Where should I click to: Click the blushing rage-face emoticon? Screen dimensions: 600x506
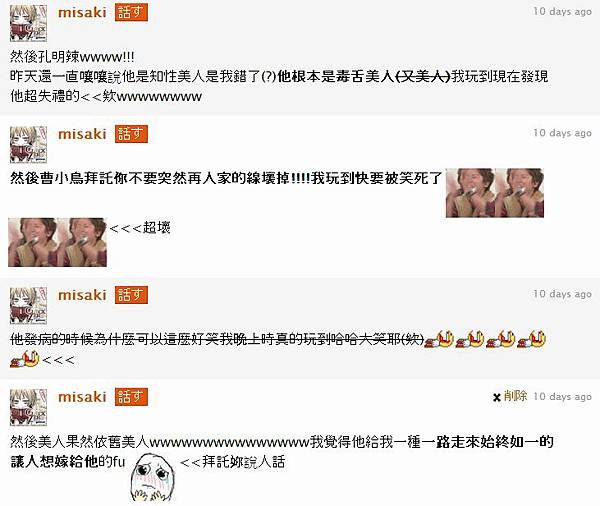click(x=152, y=477)
